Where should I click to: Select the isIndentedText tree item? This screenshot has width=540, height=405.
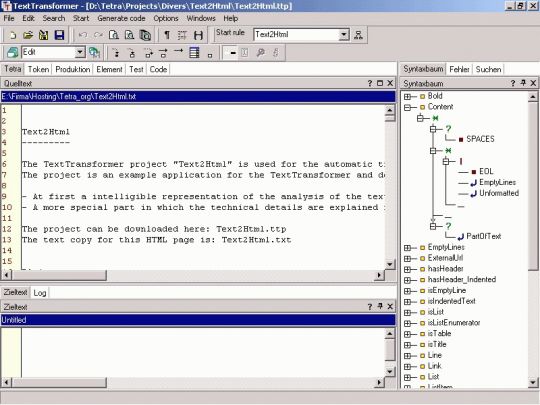click(451, 301)
